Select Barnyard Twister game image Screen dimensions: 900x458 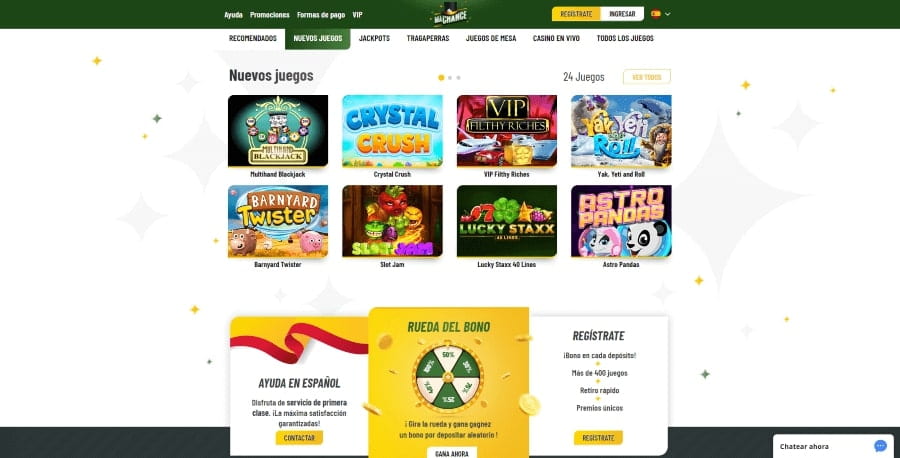[x=278, y=221]
